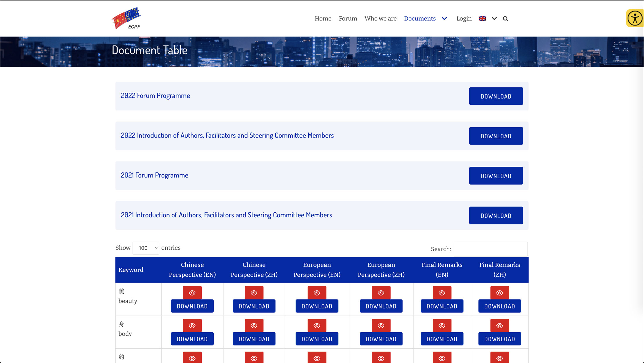Sort by European Perspective (ZH) header
The width and height of the screenshot is (644, 363).
pyautogui.click(x=381, y=270)
